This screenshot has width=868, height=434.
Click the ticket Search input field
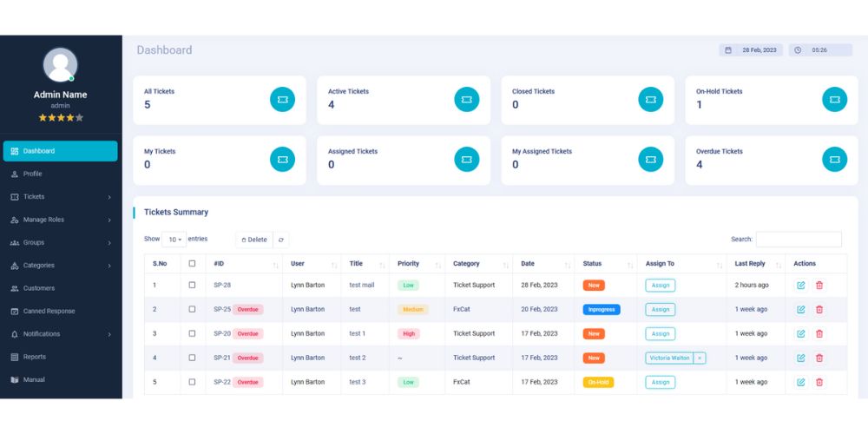(798, 240)
